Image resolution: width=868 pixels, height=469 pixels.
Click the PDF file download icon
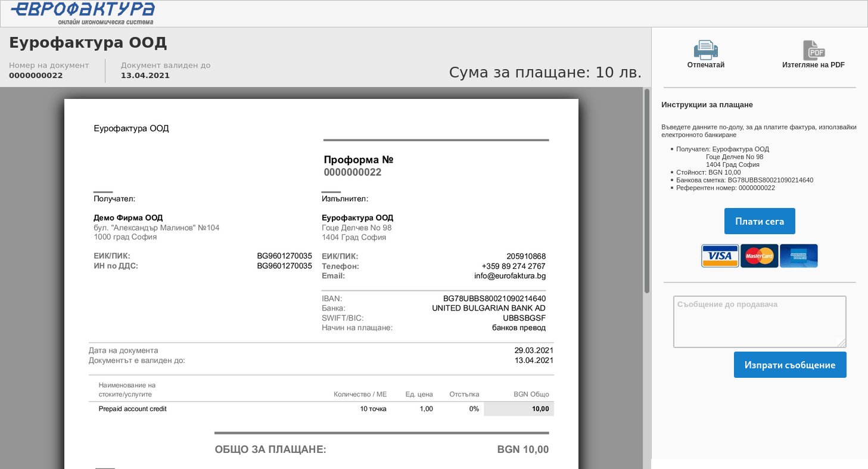click(x=813, y=50)
